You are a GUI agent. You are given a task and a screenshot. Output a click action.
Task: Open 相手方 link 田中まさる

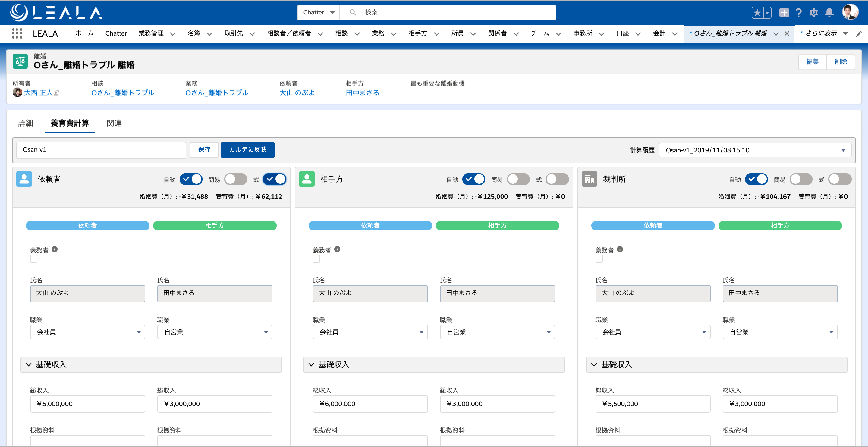(x=363, y=93)
